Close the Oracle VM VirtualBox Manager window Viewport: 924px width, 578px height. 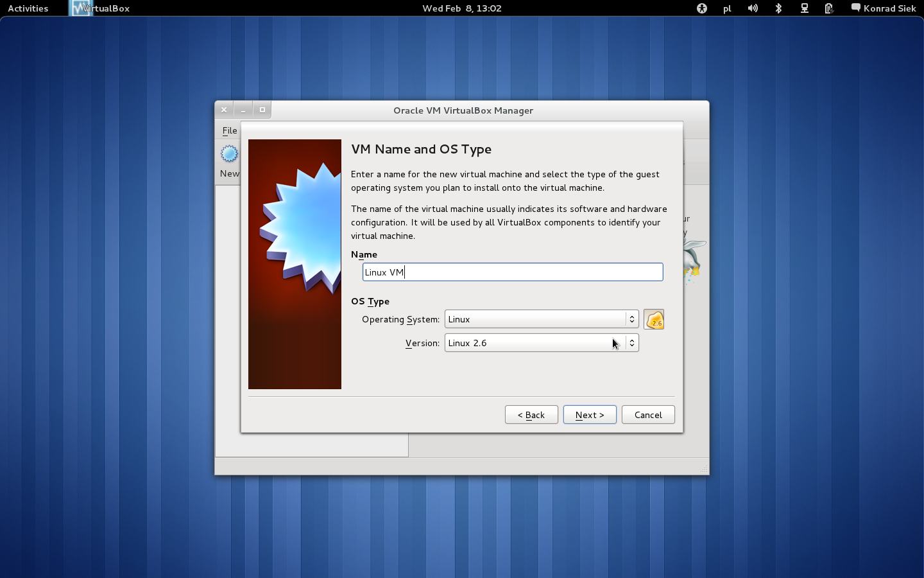[x=224, y=110]
